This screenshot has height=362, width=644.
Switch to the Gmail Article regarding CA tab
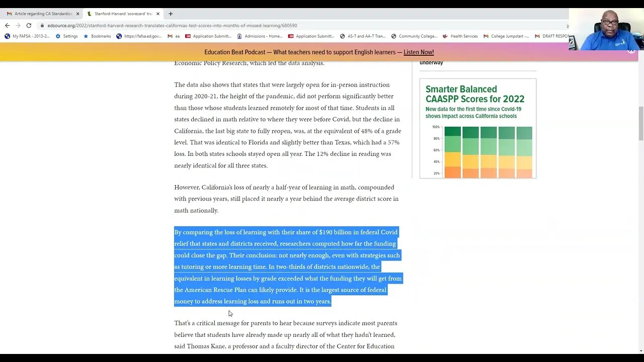42,14
